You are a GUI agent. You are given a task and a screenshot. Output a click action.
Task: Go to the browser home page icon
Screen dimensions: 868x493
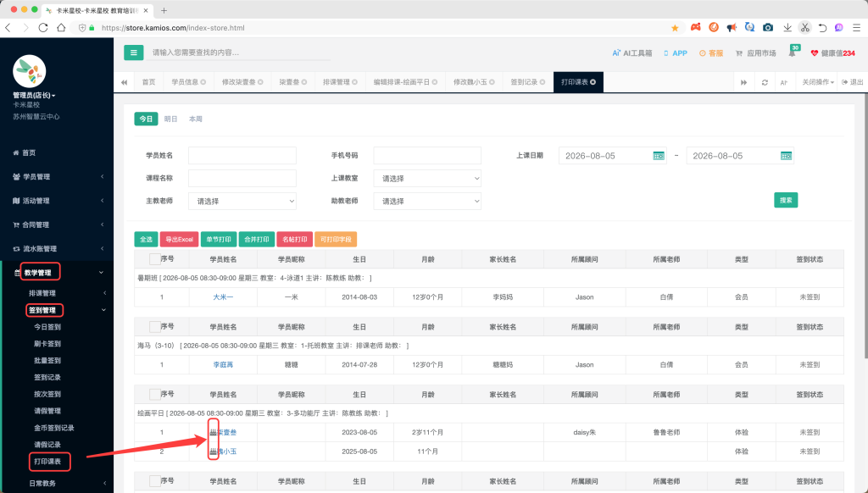(x=61, y=28)
